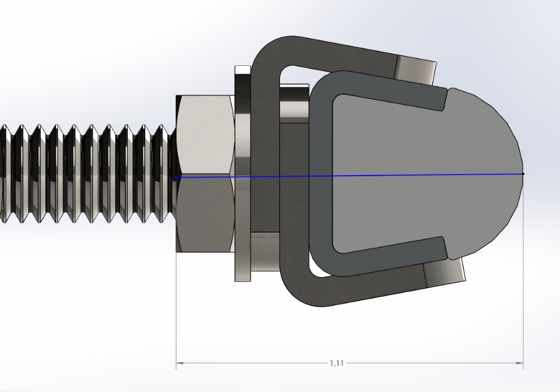Select the light gray dome-shaped cap

[x=428, y=174]
